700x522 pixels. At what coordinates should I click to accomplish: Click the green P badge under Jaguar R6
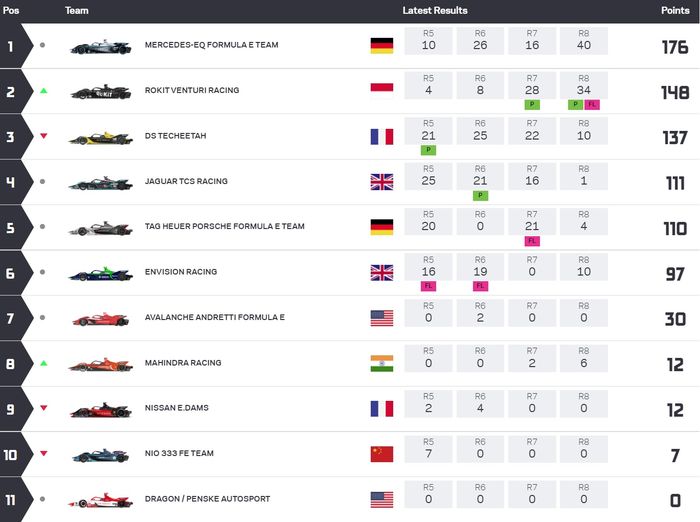[x=480, y=196]
